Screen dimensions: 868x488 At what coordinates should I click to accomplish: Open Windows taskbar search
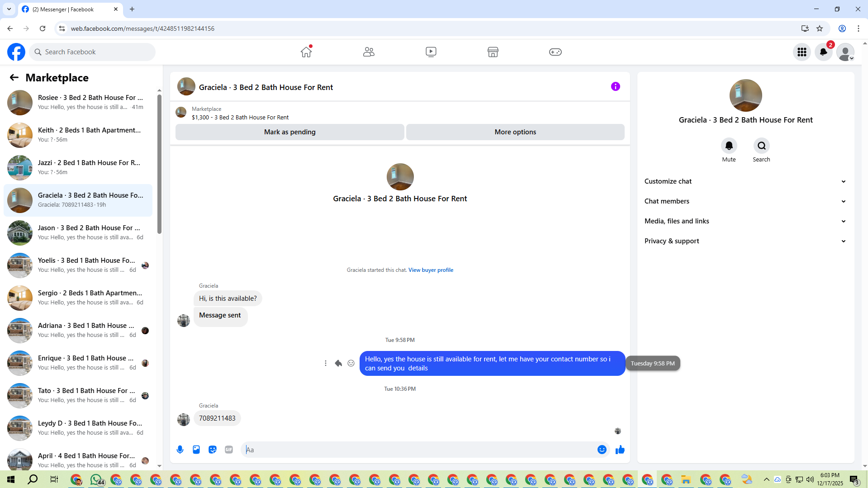tap(33, 479)
